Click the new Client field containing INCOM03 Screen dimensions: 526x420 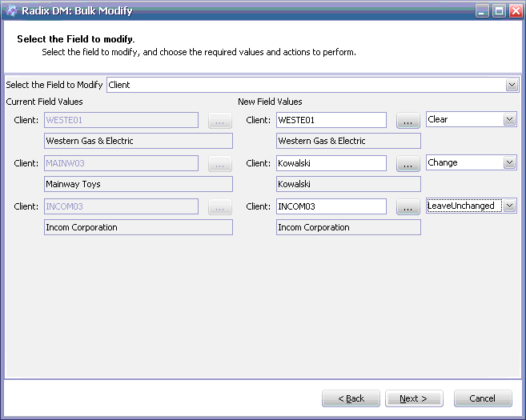click(x=331, y=206)
